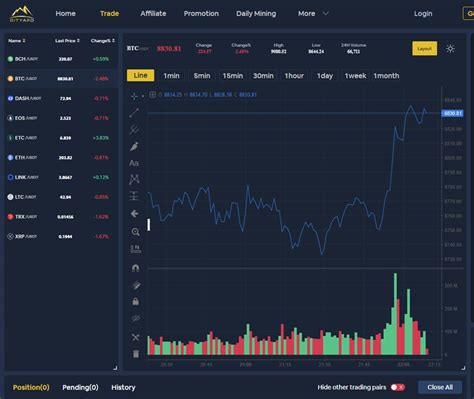Switch chart to 5min interval

[202, 76]
